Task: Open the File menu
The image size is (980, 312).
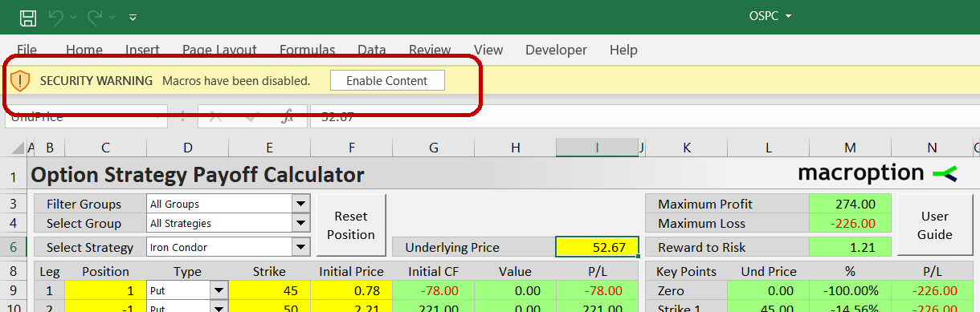Action: click(27, 50)
